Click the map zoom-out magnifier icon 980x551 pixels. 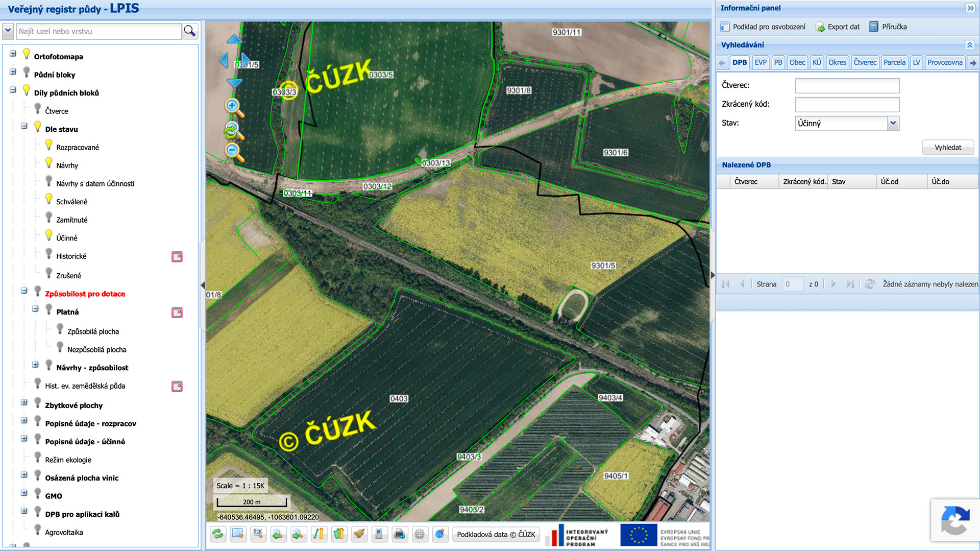tap(234, 152)
